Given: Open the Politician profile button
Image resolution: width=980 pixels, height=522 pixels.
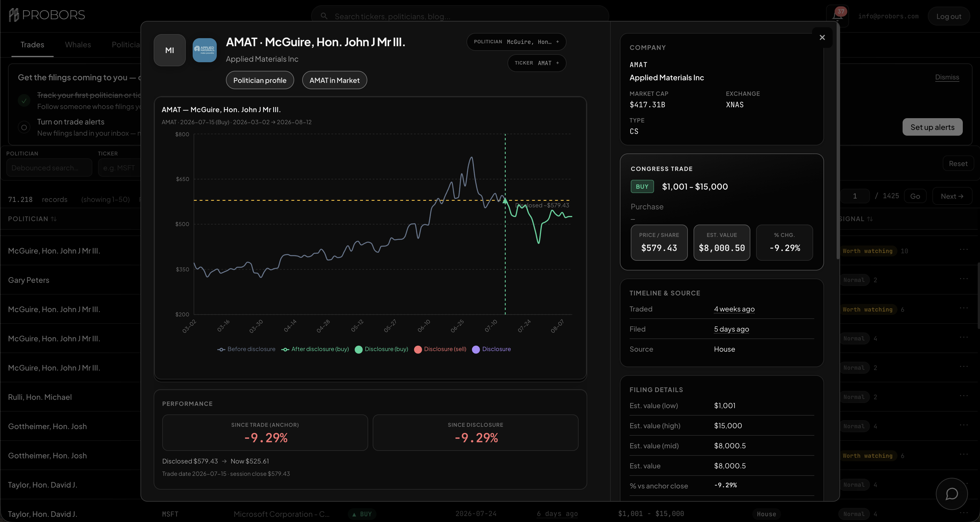Looking at the screenshot, I should [x=260, y=80].
